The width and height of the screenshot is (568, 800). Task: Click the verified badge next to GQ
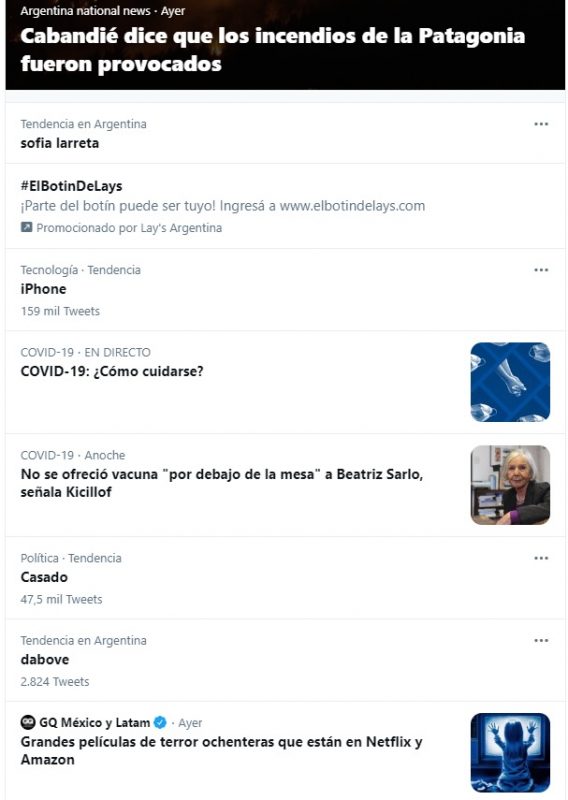pos(160,722)
